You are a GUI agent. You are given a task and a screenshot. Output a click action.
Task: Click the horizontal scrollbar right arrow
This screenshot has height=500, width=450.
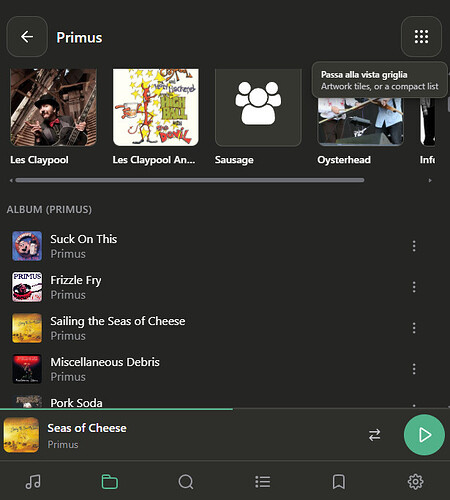[430, 180]
